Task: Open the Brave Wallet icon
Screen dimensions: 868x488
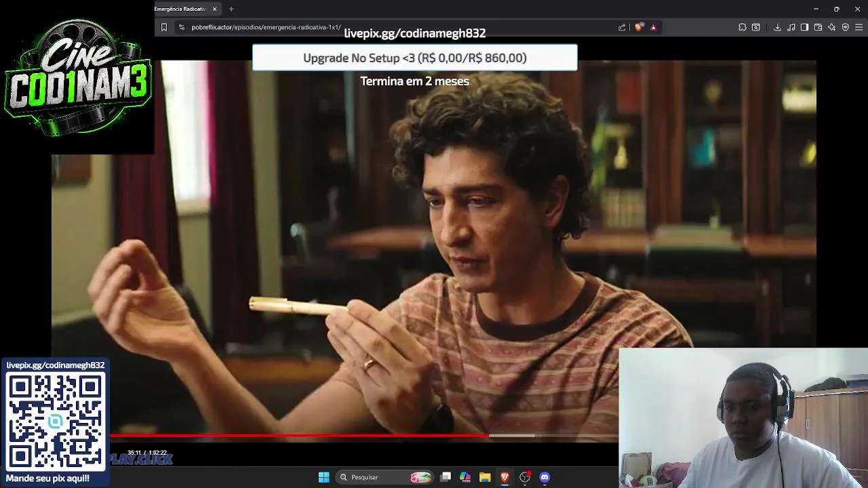Action: tap(818, 27)
